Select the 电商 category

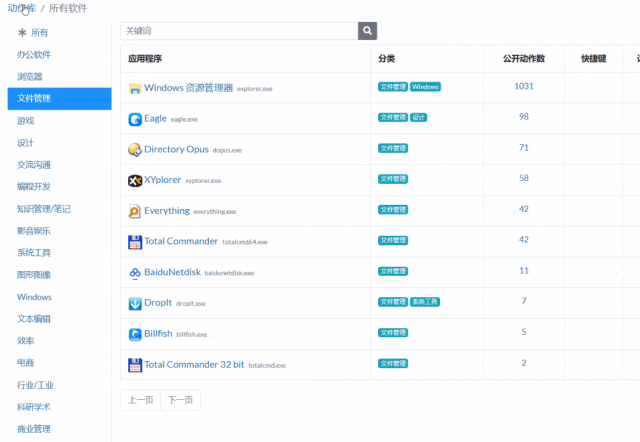coord(25,363)
